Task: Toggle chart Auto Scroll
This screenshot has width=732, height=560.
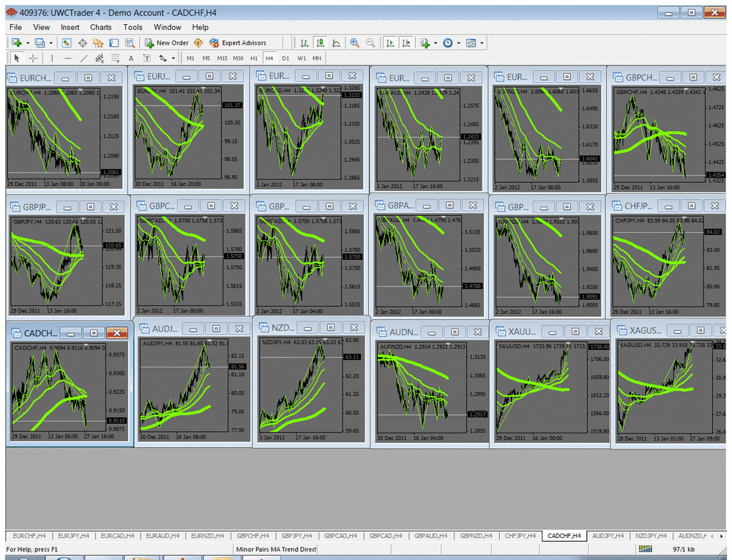Action: tap(390, 43)
